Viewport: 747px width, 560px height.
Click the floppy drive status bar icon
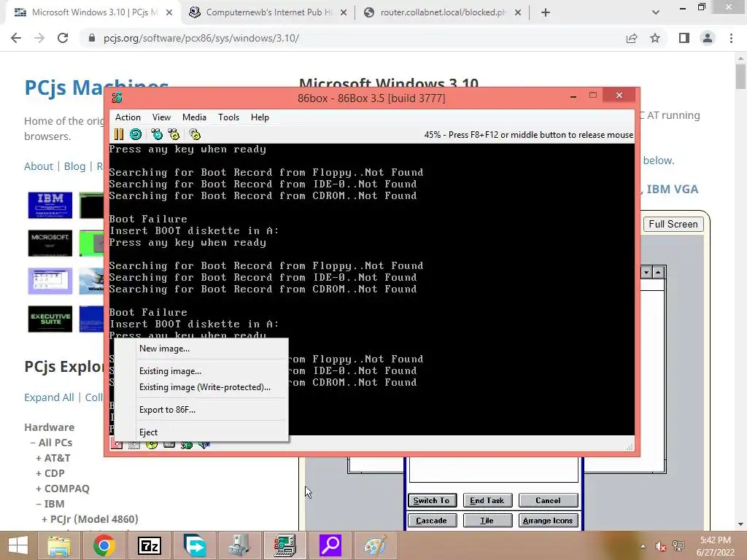tap(117, 445)
